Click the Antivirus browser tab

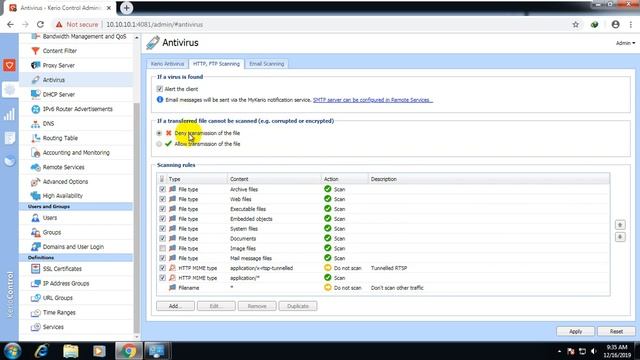[60, 8]
